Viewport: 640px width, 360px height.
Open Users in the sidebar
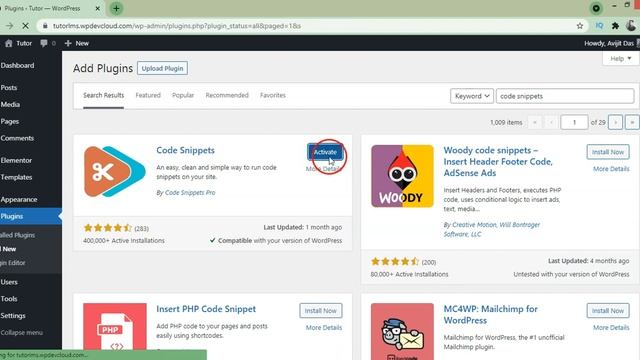[9, 282]
